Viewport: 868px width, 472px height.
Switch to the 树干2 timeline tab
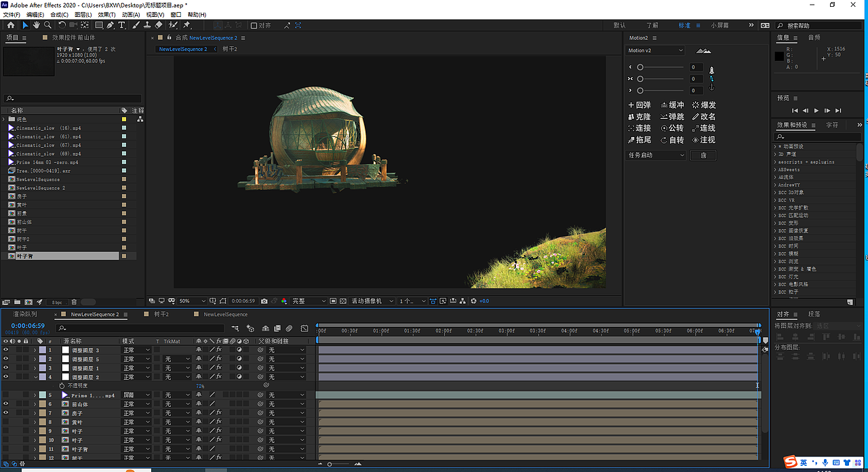(161, 315)
